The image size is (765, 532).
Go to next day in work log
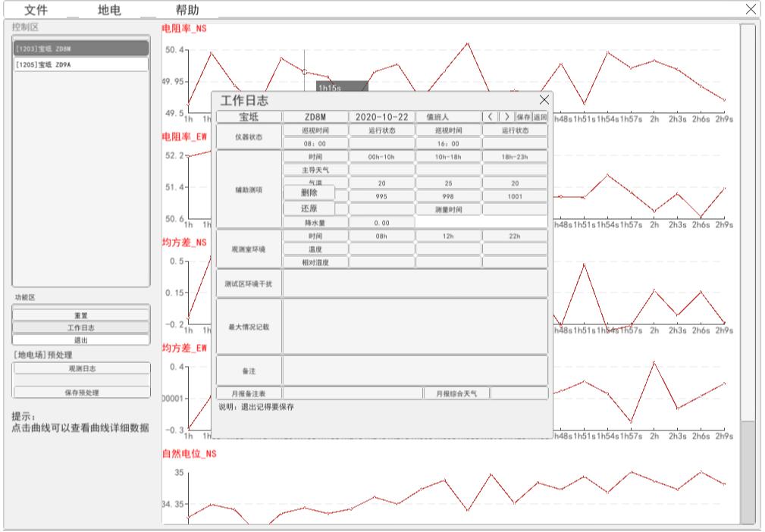(x=506, y=117)
